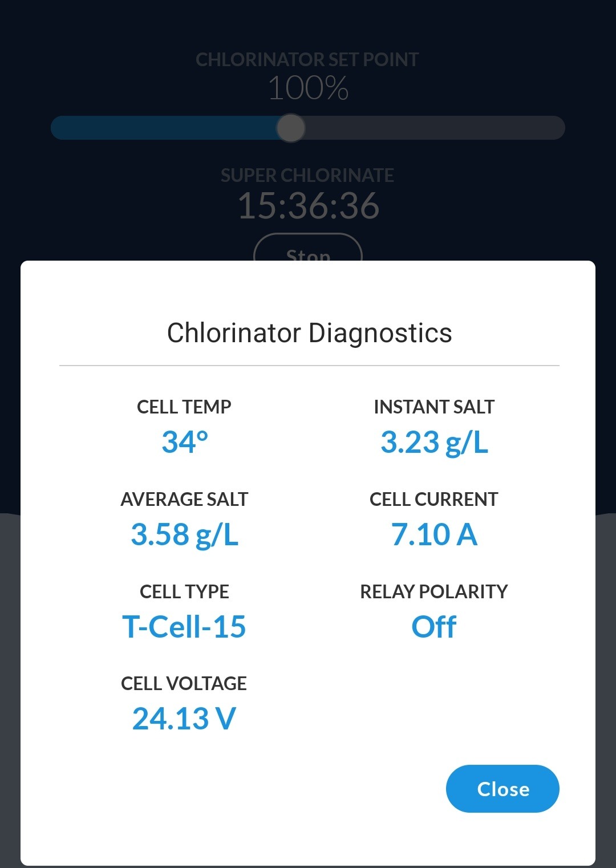The image size is (616, 868).
Task: Tap the Relay Polarity label
Action: [x=434, y=591]
